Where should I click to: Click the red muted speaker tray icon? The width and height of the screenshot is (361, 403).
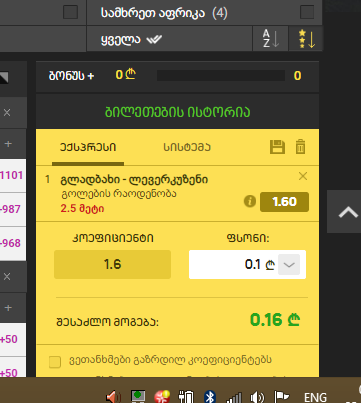click(x=114, y=397)
